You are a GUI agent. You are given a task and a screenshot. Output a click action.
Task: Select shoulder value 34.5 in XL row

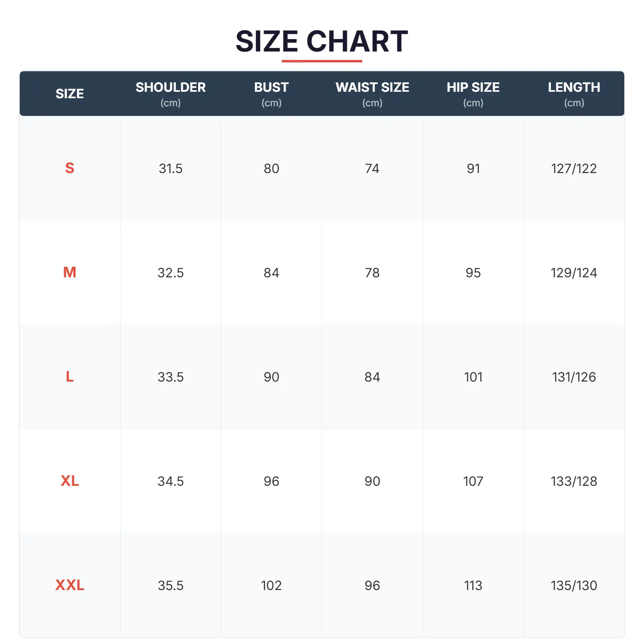click(x=171, y=481)
